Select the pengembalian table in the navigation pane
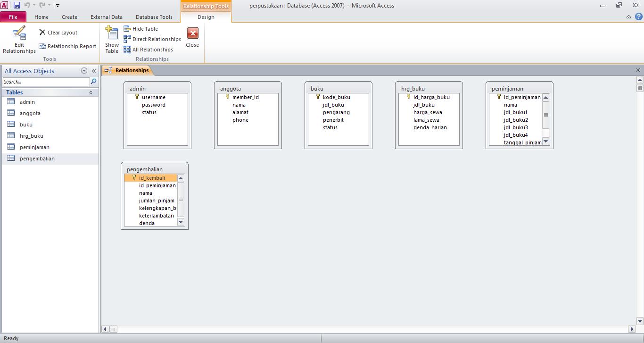This screenshot has width=644, height=343. pos(50,159)
